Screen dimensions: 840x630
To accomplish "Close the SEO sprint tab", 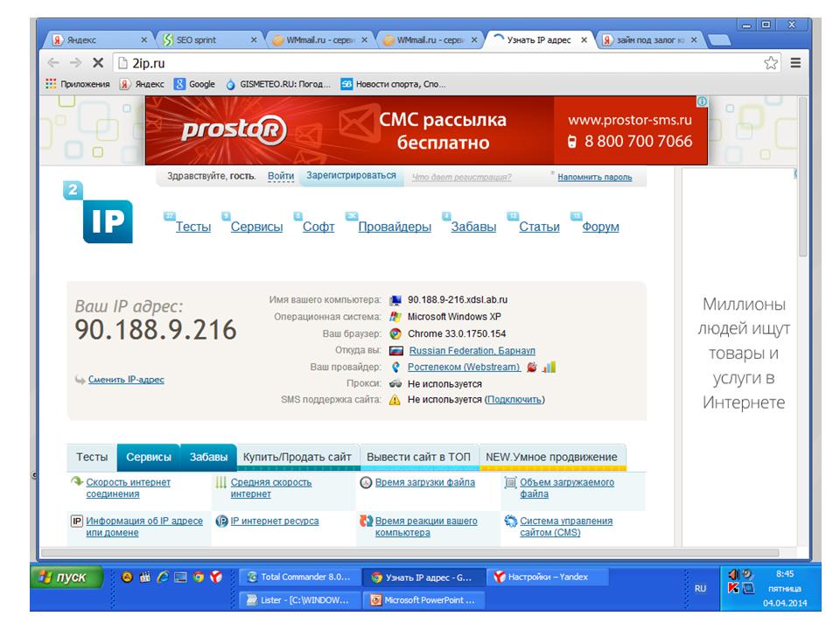I will coord(254,39).
